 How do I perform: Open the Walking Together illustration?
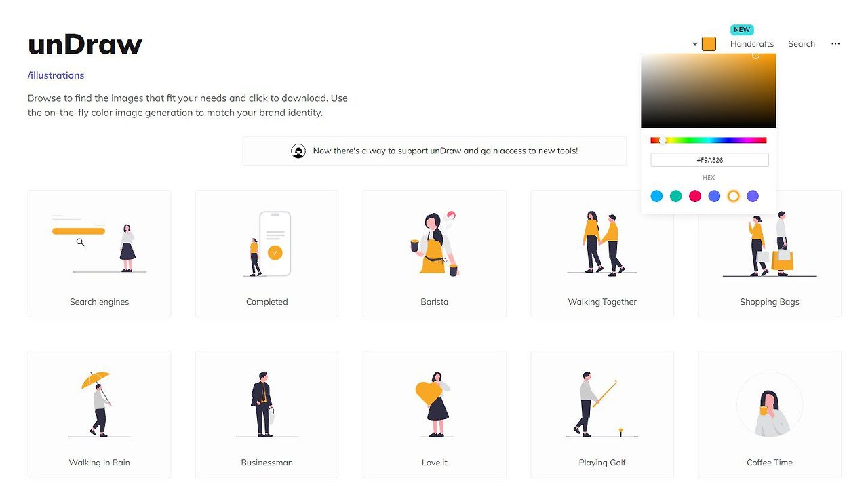tap(602, 254)
